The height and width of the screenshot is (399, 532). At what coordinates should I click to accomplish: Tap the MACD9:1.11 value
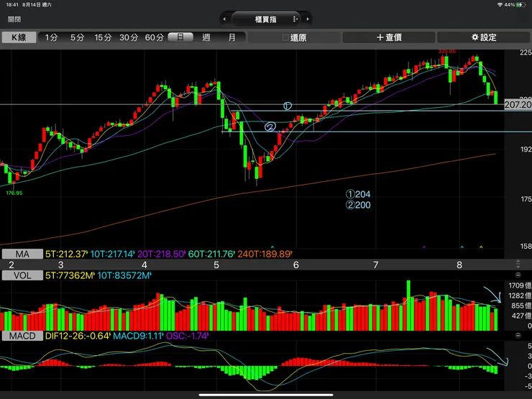click(x=139, y=336)
